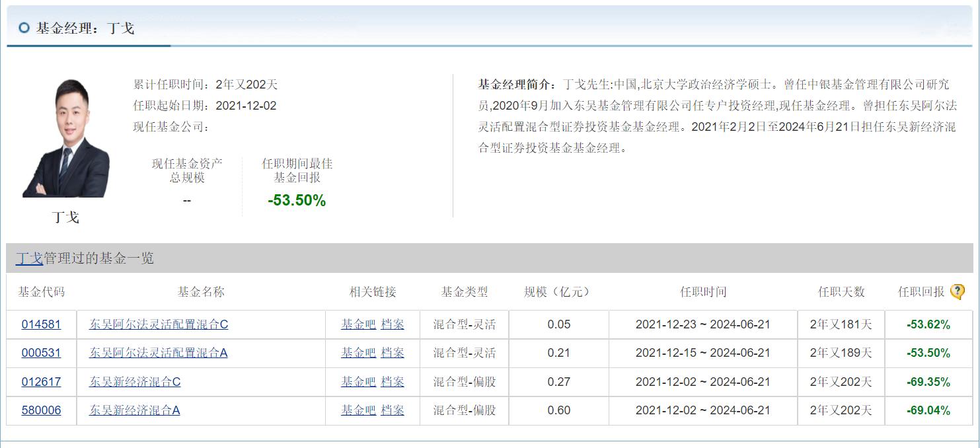Open fund code 580006

41,410
